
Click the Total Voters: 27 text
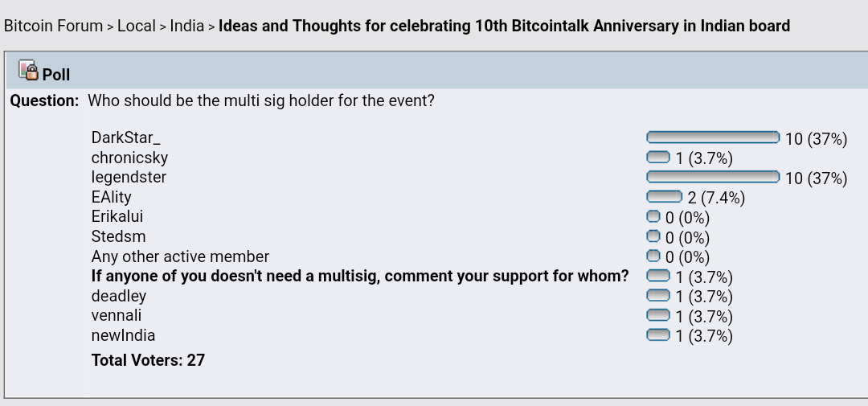click(x=148, y=360)
